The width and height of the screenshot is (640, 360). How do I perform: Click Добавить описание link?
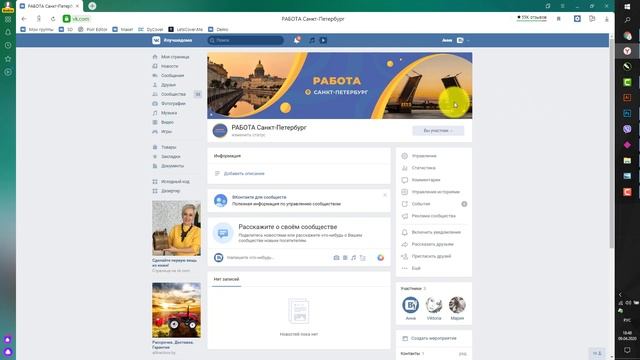point(244,173)
